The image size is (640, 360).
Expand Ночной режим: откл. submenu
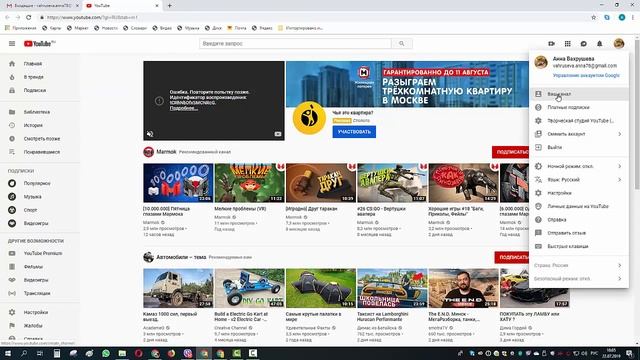click(x=579, y=166)
